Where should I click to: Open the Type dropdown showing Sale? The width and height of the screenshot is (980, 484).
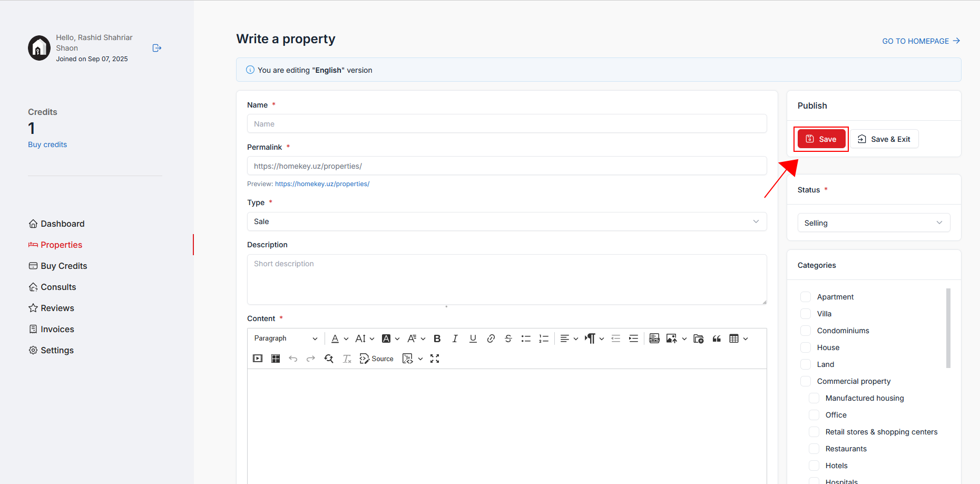click(x=507, y=221)
